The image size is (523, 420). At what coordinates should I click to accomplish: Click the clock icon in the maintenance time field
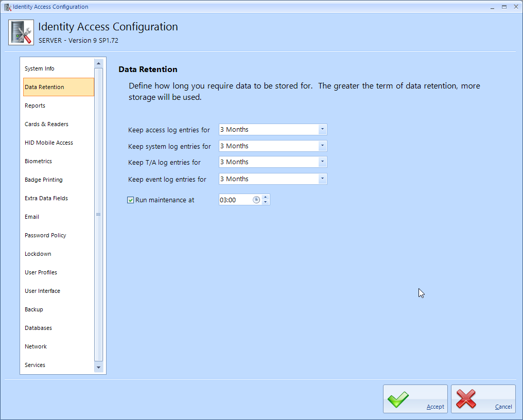tap(256, 200)
